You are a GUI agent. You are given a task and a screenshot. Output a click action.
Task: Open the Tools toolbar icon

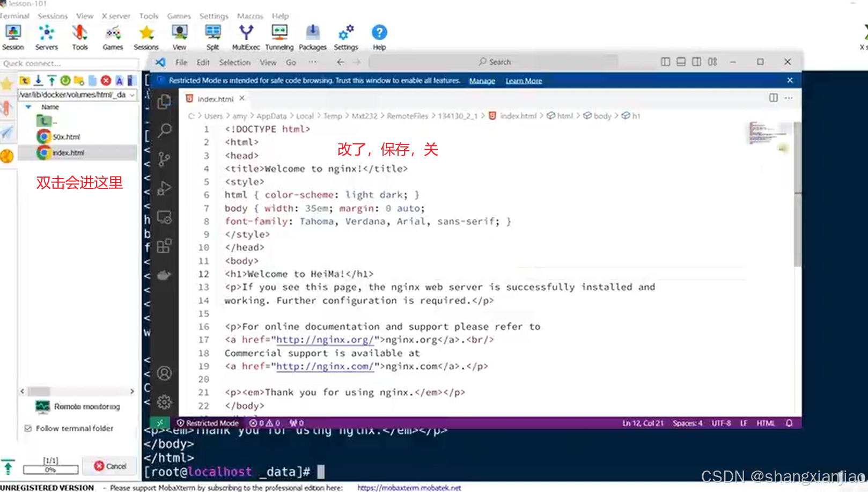coord(80,38)
